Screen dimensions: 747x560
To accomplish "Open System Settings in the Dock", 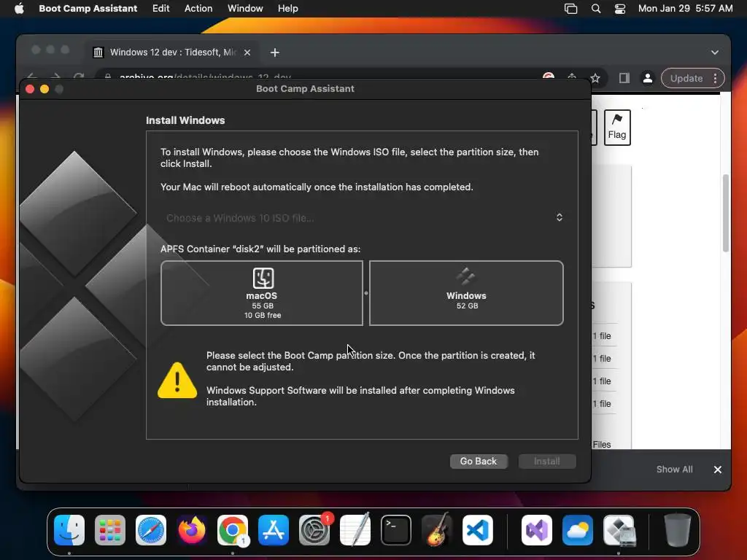I will [314, 530].
